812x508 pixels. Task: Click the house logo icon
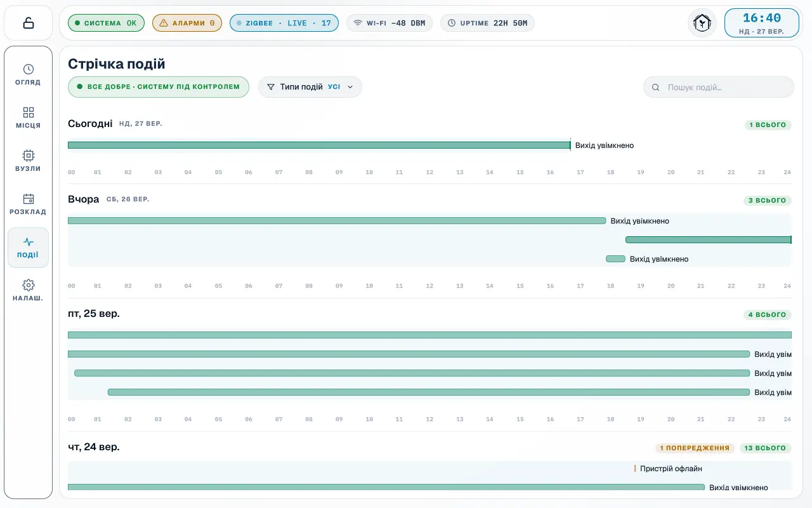pyautogui.click(x=702, y=23)
